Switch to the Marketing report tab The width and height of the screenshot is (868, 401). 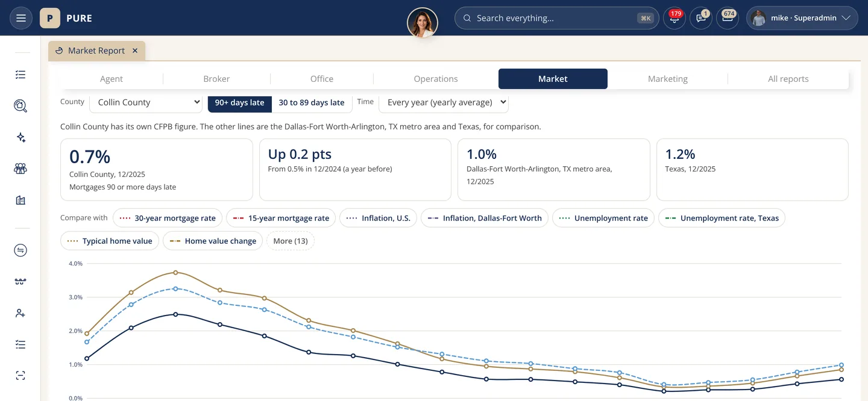668,79
